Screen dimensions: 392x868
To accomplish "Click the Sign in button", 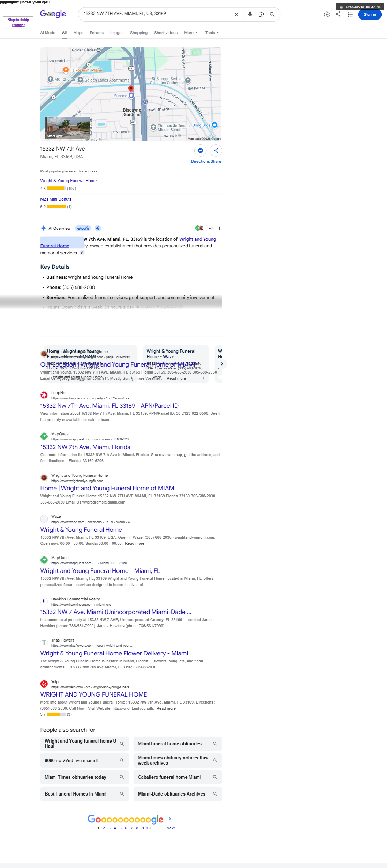I will tap(370, 14).
